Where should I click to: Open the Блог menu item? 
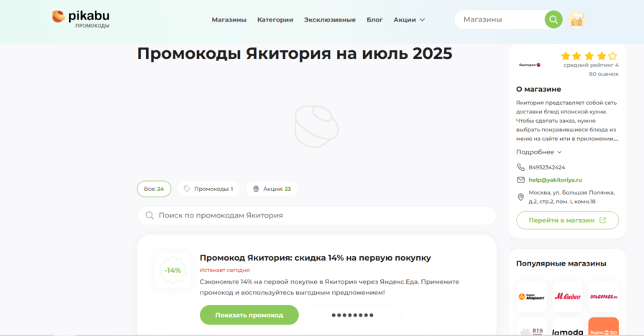(374, 19)
